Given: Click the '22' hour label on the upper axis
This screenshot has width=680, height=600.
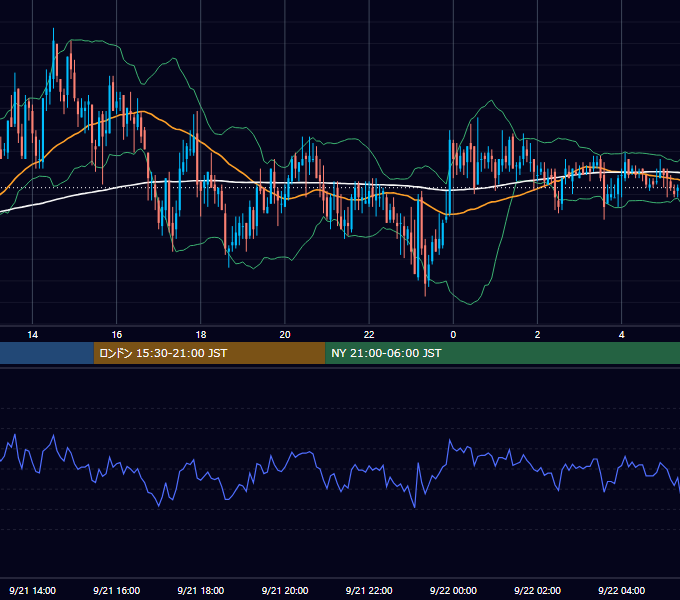Looking at the screenshot, I should [x=369, y=335].
